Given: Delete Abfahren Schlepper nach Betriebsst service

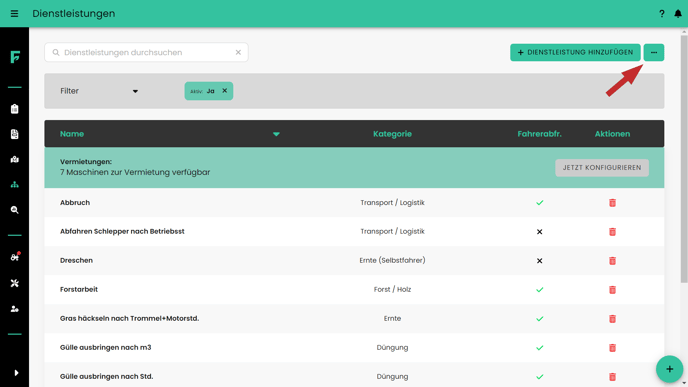Looking at the screenshot, I should pos(613,232).
